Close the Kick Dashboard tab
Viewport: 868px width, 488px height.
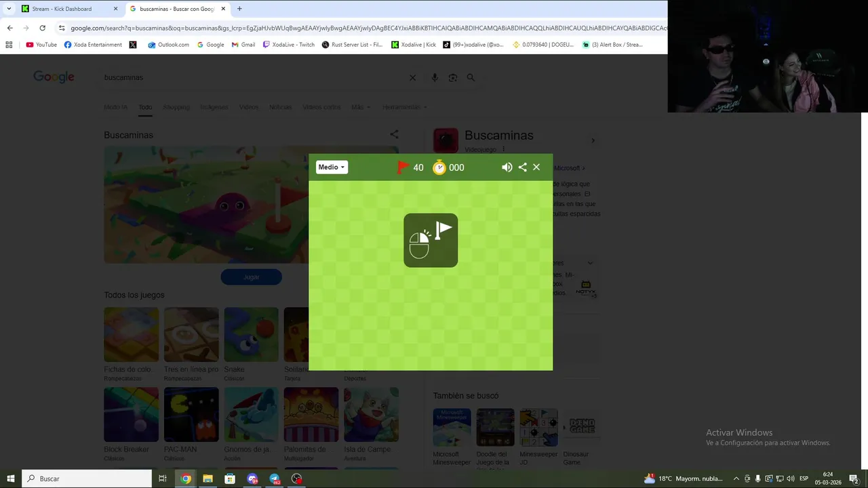coord(115,9)
